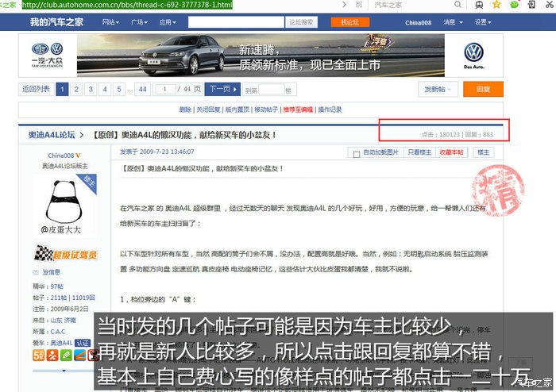
Task: Go to next page with 下一页
Action: coord(222,90)
